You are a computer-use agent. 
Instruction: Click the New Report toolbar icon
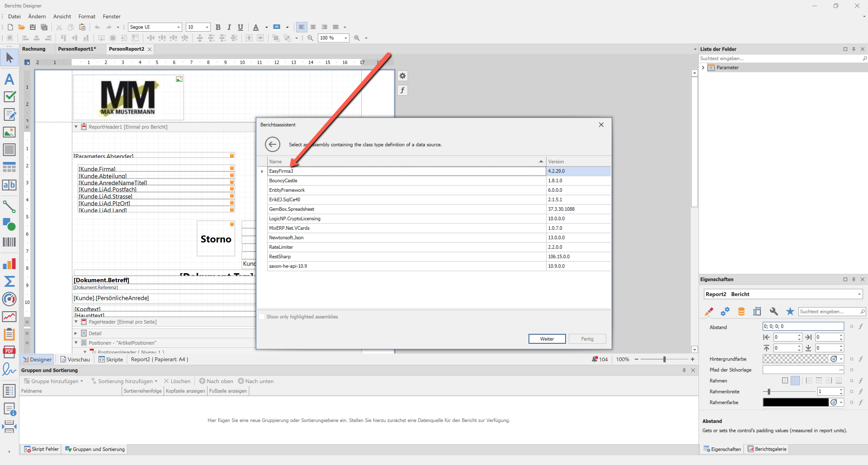(10, 27)
